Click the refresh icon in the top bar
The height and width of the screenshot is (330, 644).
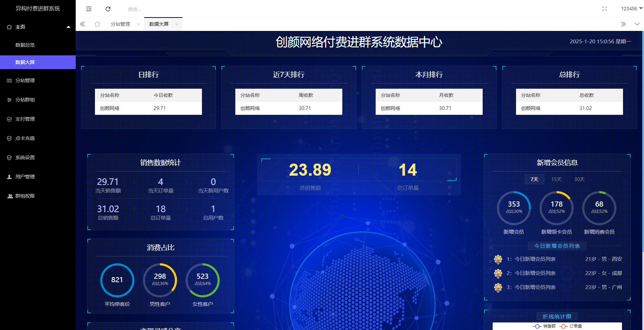point(108,9)
